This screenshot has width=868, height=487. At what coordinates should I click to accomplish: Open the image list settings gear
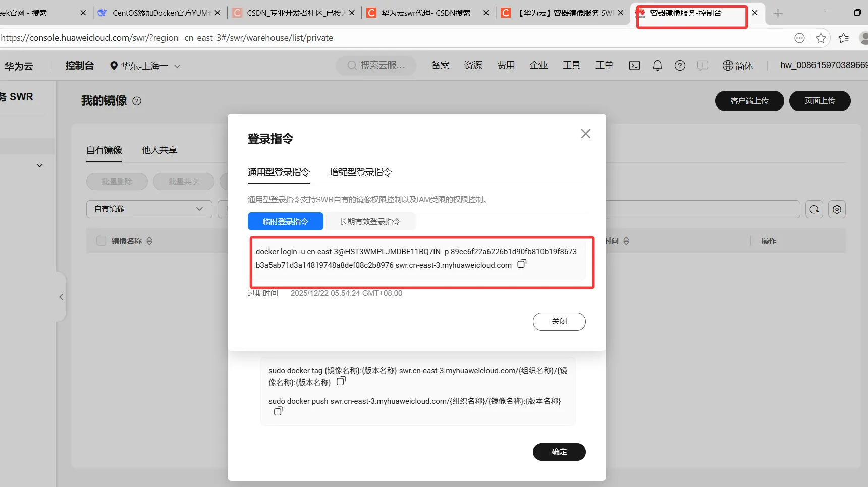[x=837, y=209]
